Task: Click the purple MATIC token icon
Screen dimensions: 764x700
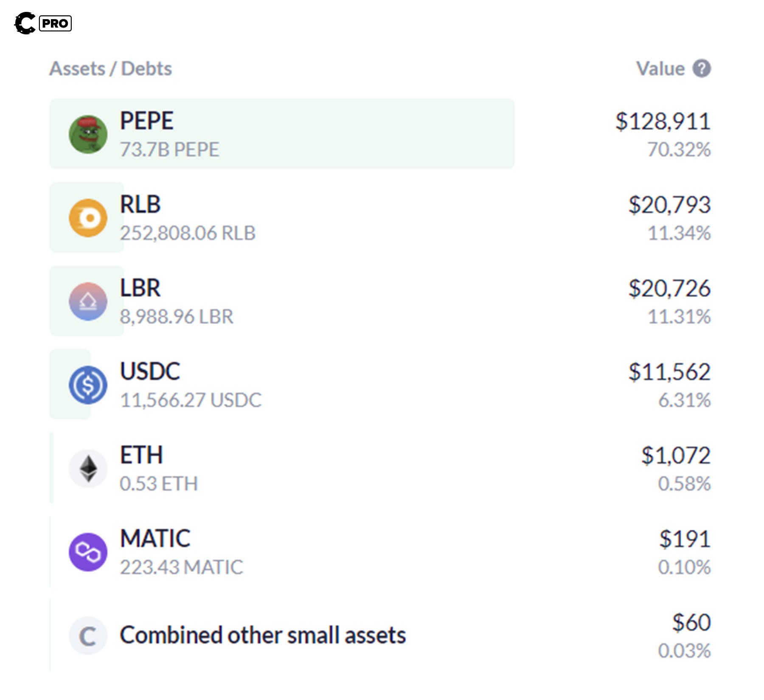Action: (88, 552)
